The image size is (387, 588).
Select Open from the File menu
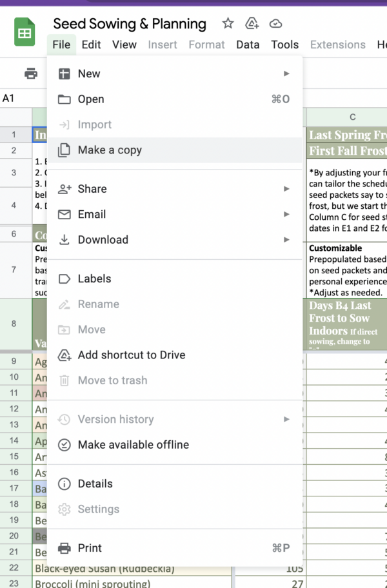tap(91, 99)
